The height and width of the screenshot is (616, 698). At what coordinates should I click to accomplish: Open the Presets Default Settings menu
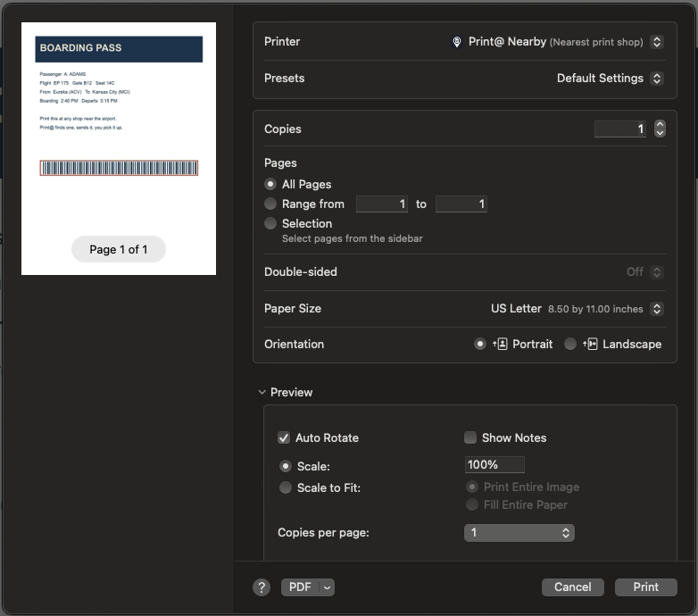(x=657, y=79)
